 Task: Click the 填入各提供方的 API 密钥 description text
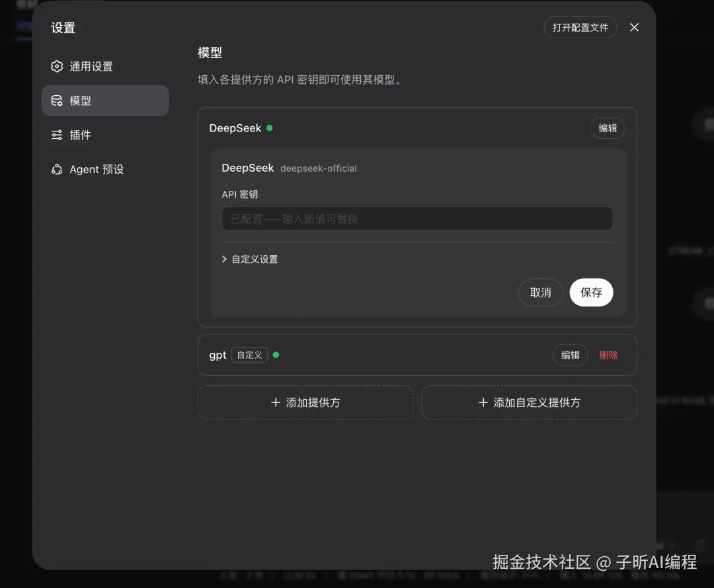(301, 80)
